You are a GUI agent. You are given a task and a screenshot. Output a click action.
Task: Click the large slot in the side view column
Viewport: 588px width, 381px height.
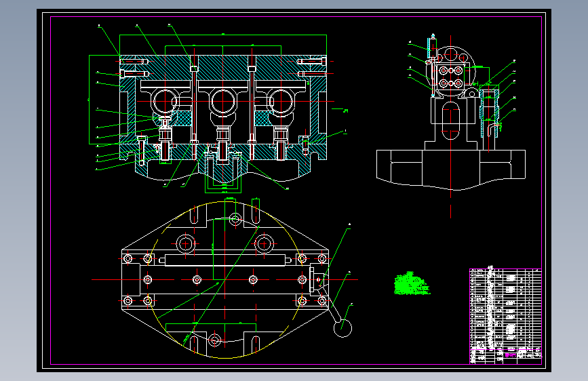tap(451, 121)
